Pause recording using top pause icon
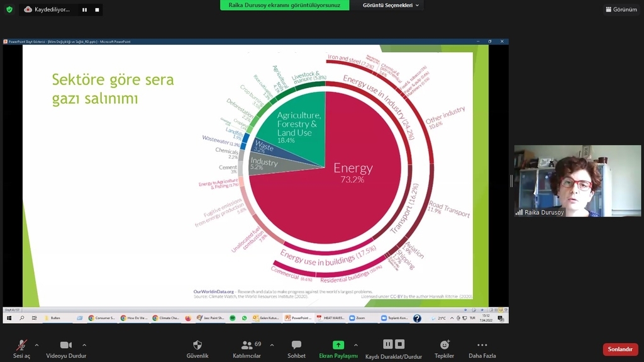This screenshot has height=362, width=644. 85,9
